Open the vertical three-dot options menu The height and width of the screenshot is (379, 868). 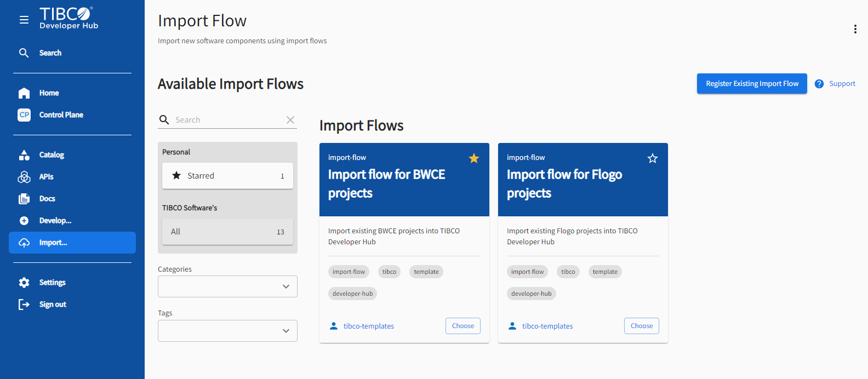click(855, 29)
